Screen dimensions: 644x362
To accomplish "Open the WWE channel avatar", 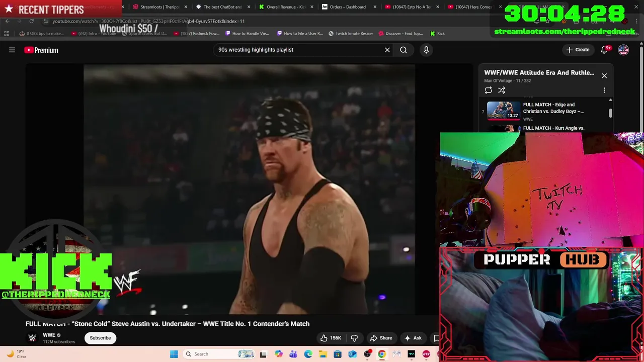I will [32, 338].
